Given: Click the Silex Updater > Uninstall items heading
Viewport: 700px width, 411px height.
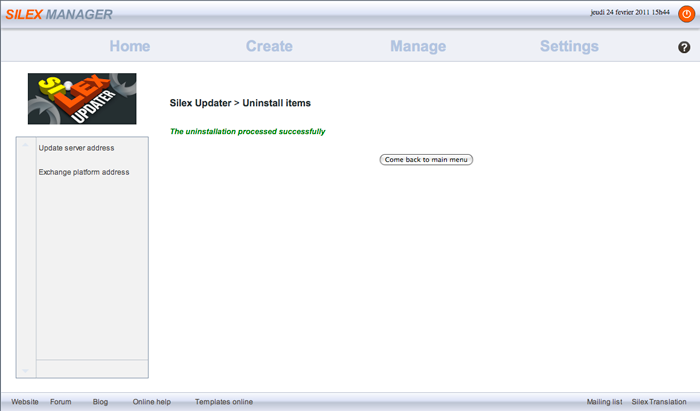Looking at the screenshot, I should click(240, 103).
